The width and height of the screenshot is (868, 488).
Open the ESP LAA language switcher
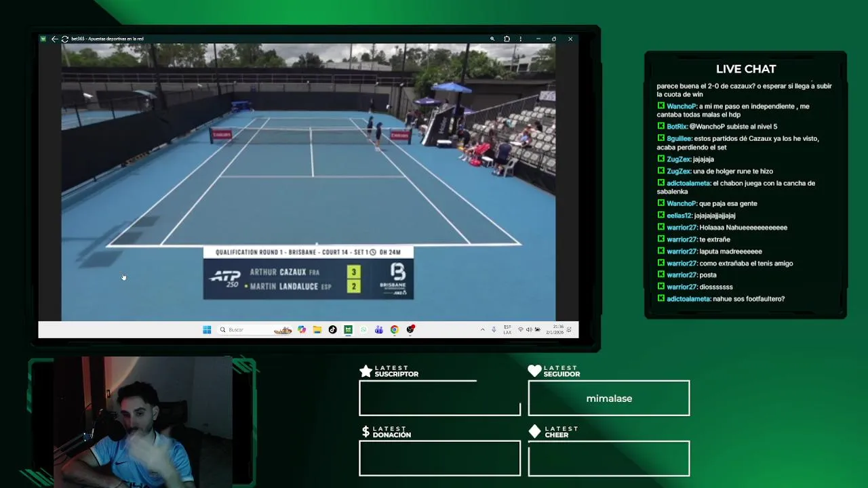coord(507,329)
